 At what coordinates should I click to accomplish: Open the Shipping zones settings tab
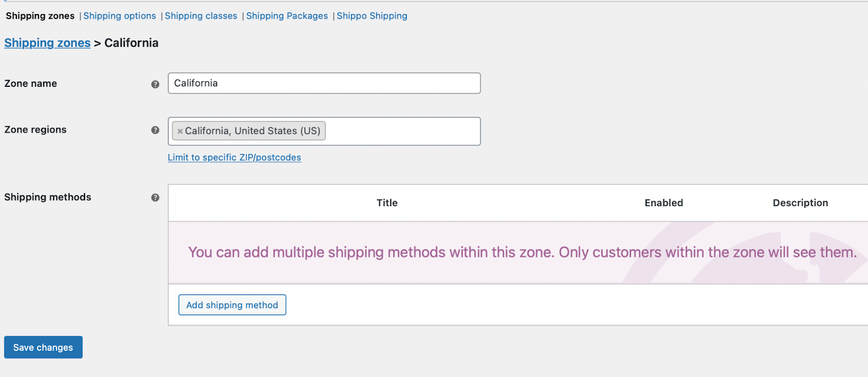40,16
